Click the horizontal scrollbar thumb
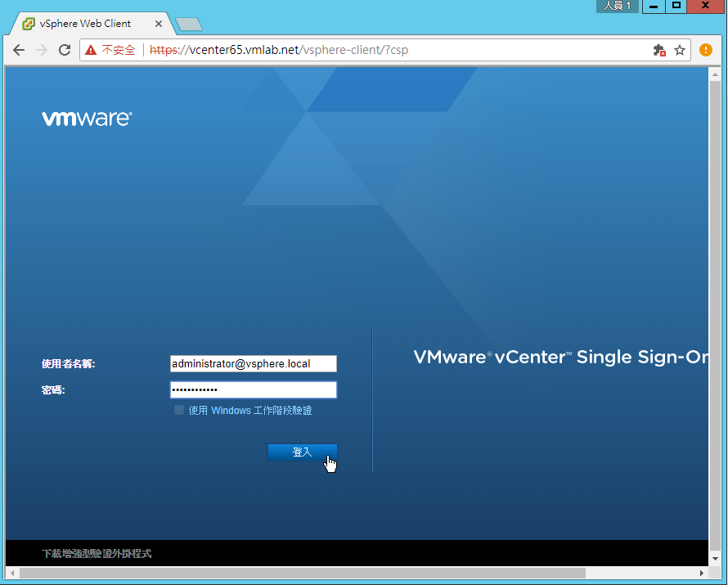Screen dimensions: 728x585 point(303,573)
